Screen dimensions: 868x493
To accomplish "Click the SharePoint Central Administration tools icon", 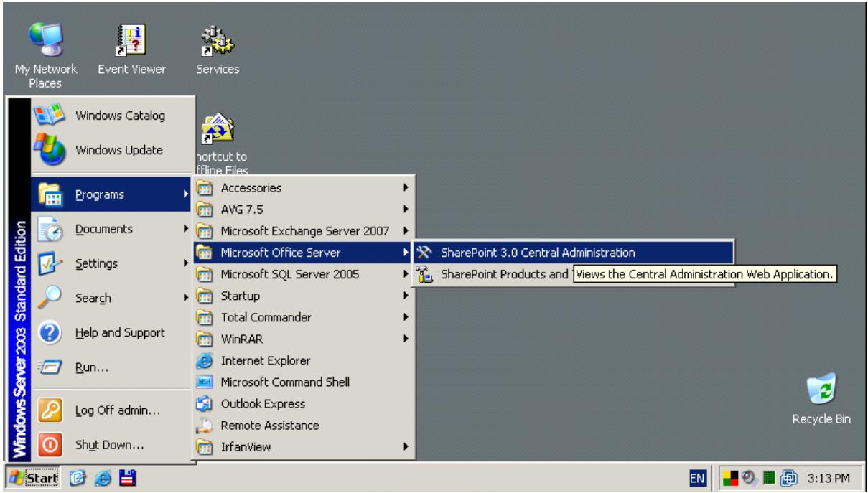I will tap(423, 253).
